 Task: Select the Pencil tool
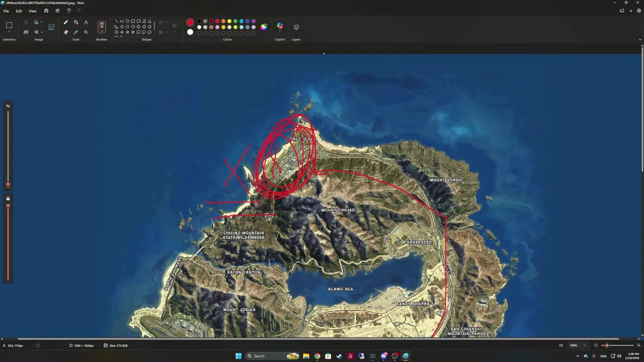[66, 22]
